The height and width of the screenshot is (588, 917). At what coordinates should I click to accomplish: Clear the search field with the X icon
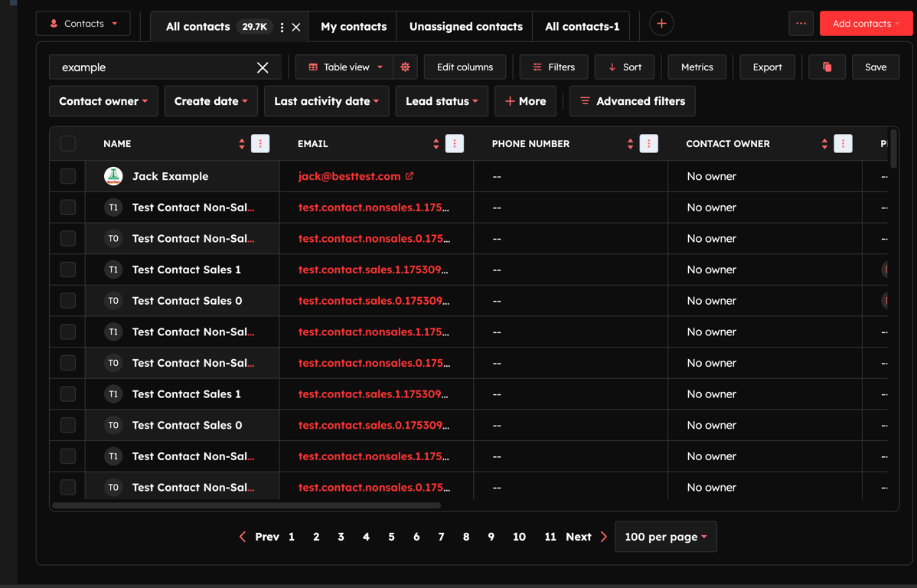click(263, 67)
